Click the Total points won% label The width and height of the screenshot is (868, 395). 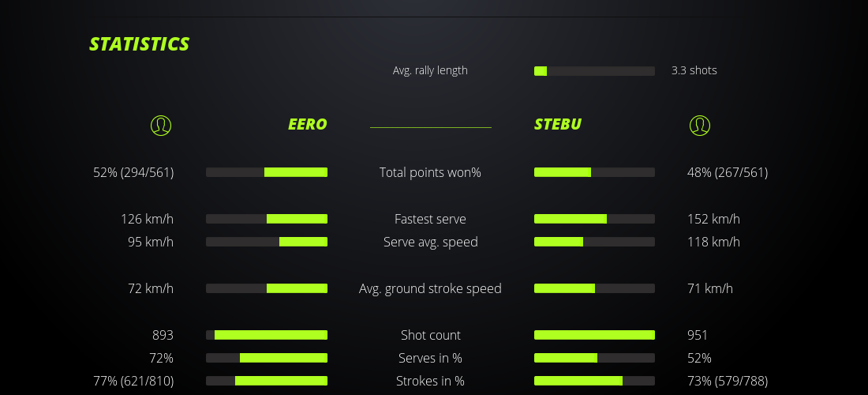[x=430, y=172]
